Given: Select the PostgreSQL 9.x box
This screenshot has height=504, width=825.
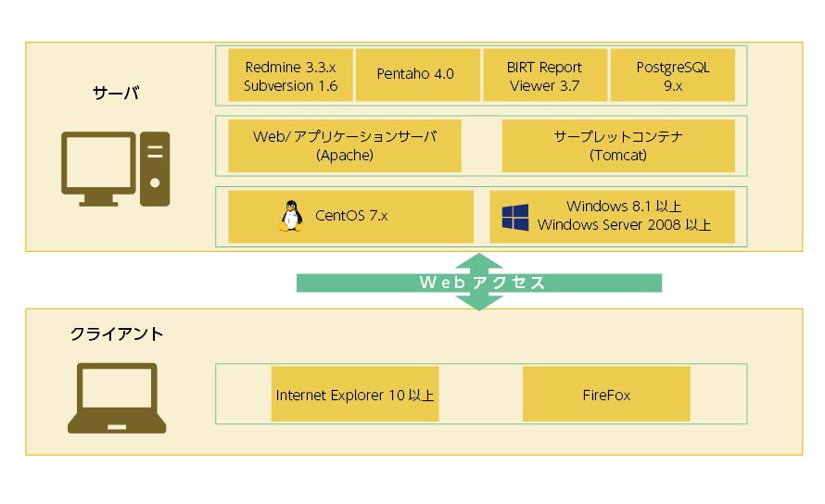Looking at the screenshot, I should click(672, 75).
